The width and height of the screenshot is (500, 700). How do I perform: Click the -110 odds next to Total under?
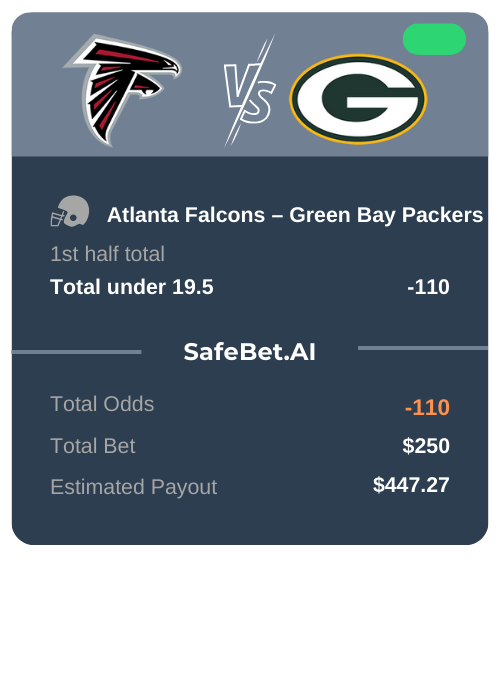click(428, 287)
